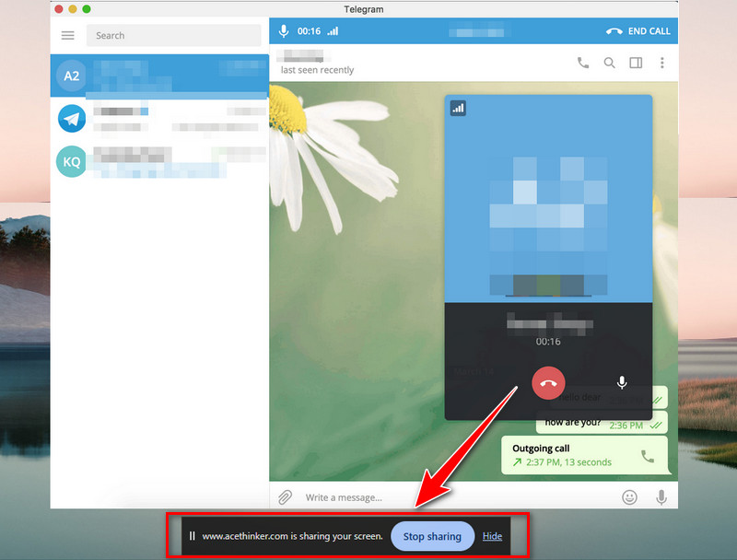Image resolution: width=737 pixels, height=560 pixels.
Task: Toggle the right side info panel
Action: (x=636, y=63)
